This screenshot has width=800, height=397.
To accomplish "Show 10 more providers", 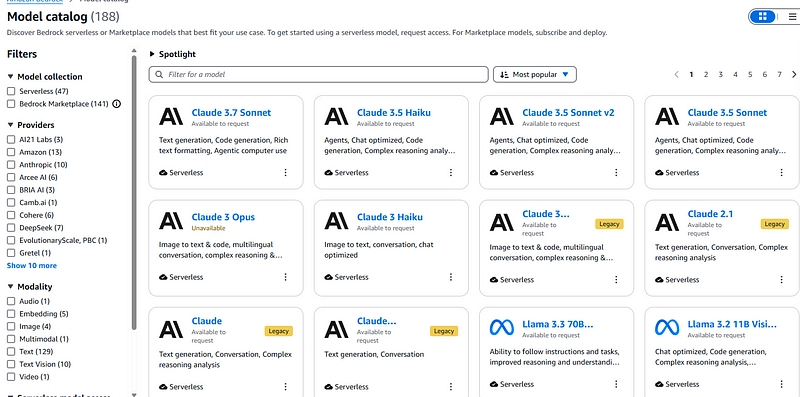I will (x=32, y=265).
